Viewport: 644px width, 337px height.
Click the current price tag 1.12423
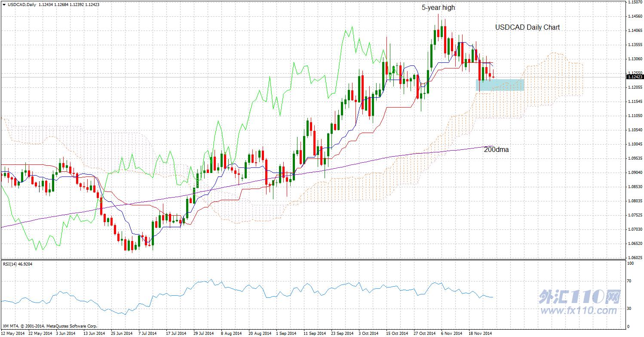tap(635, 77)
